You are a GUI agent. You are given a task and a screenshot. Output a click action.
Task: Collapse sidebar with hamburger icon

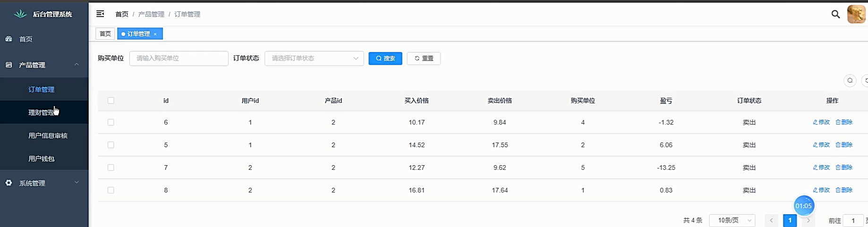tap(100, 14)
